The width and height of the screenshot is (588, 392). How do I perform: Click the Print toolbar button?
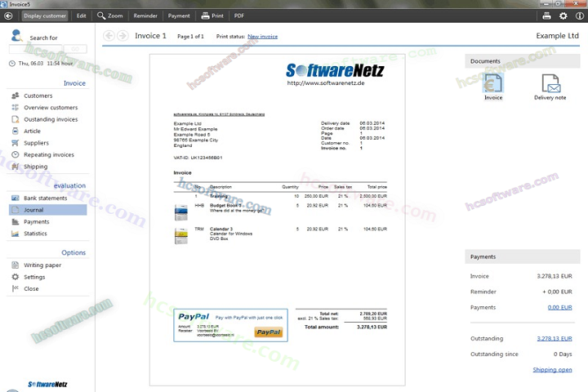point(212,16)
